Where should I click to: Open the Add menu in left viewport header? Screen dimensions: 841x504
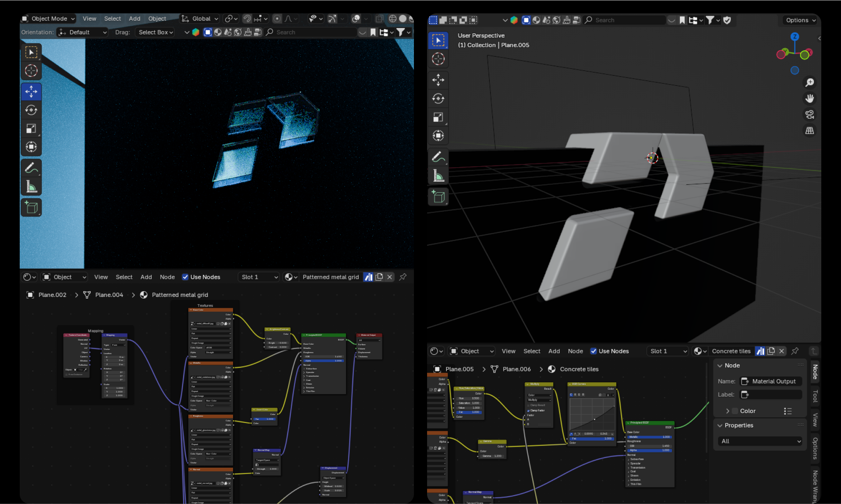click(134, 18)
